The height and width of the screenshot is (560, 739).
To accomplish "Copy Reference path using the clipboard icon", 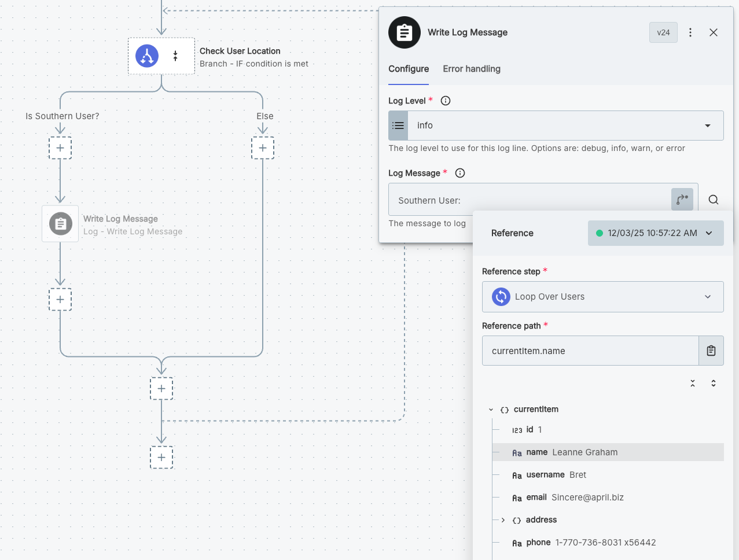I will [x=711, y=351].
